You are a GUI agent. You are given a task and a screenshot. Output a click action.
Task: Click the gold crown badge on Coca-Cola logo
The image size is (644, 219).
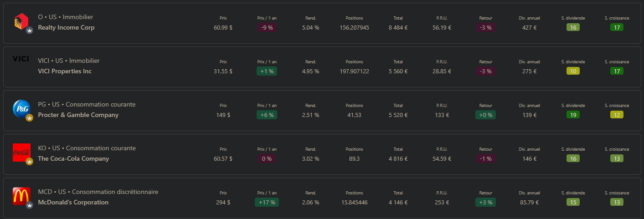tap(30, 162)
